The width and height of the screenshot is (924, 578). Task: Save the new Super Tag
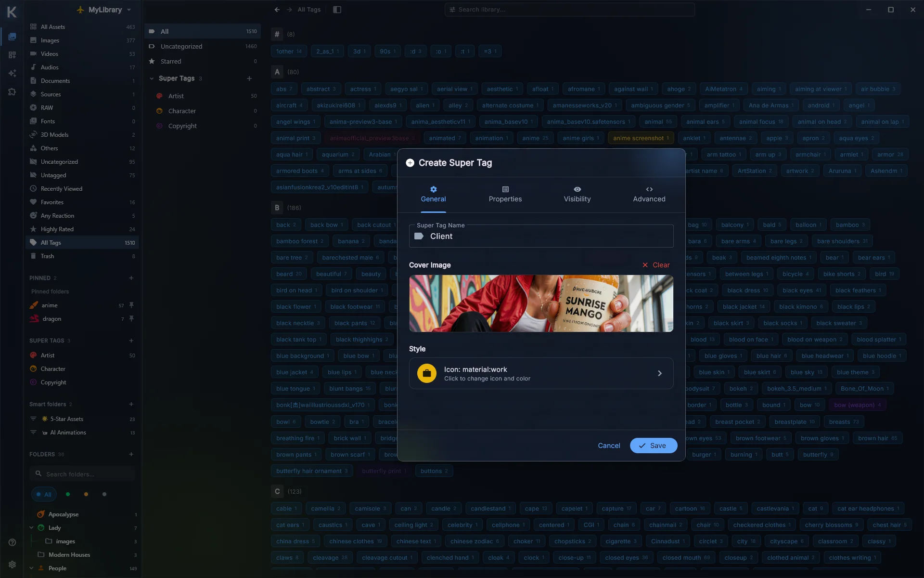click(653, 446)
